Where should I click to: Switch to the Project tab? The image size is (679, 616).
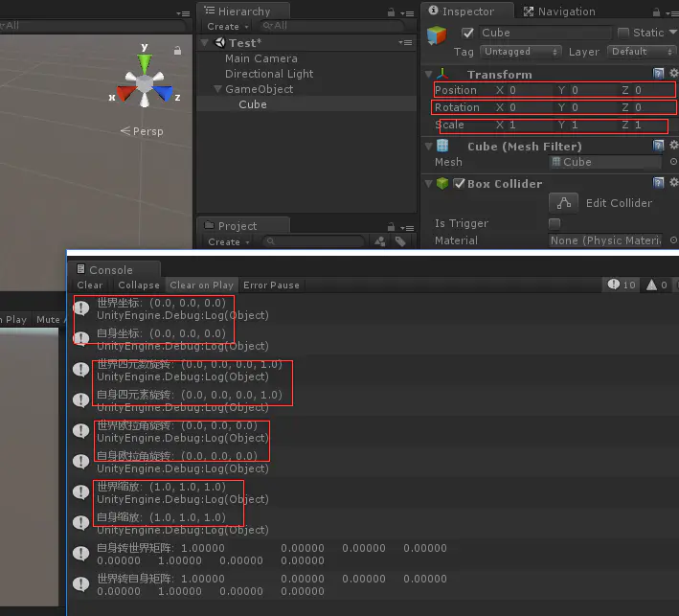[243, 226]
